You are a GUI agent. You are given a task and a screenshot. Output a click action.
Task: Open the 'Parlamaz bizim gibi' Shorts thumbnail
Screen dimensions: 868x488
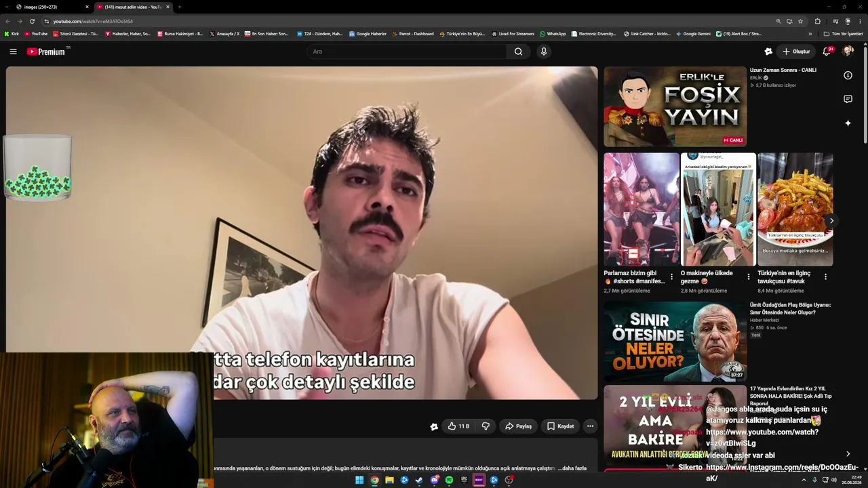click(642, 209)
